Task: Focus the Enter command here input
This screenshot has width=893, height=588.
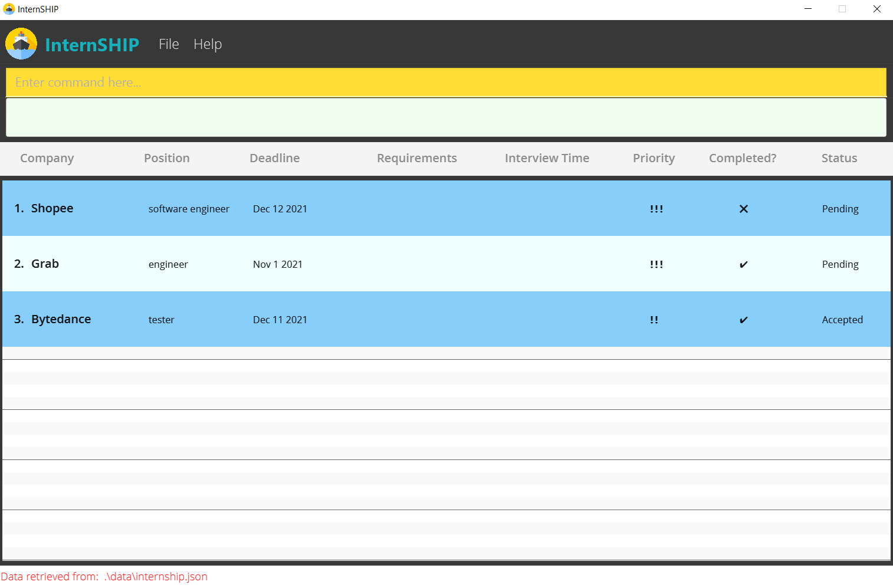Action: click(x=446, y=83)
